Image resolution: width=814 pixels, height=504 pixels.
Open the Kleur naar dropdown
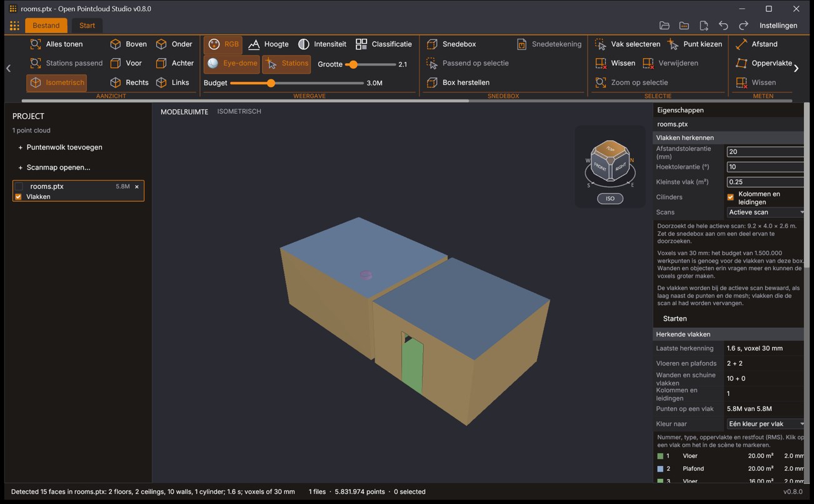pyautogui.click(x=765, y=423)
